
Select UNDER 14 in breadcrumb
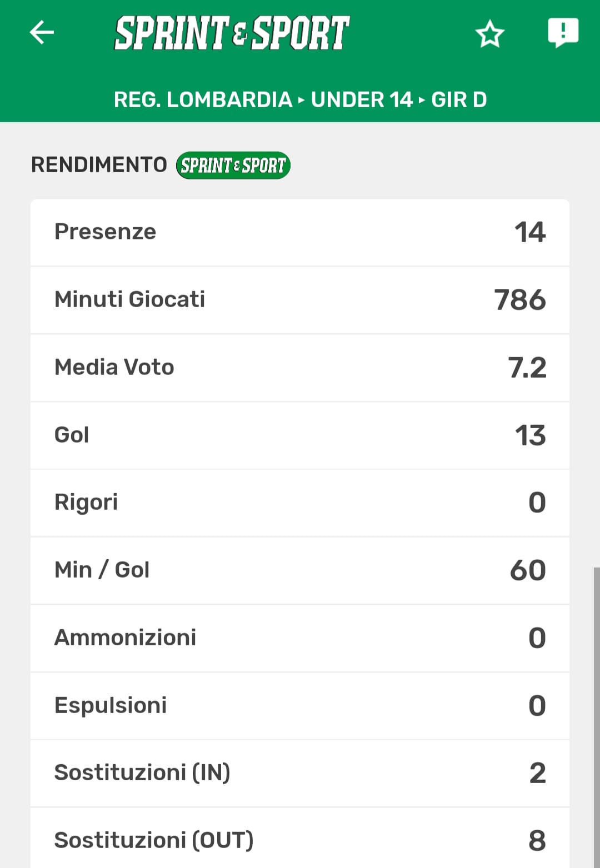pos(362,100)
